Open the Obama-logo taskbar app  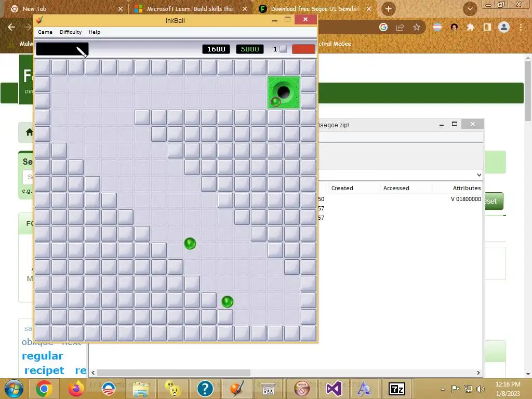[x=109, y=389]
